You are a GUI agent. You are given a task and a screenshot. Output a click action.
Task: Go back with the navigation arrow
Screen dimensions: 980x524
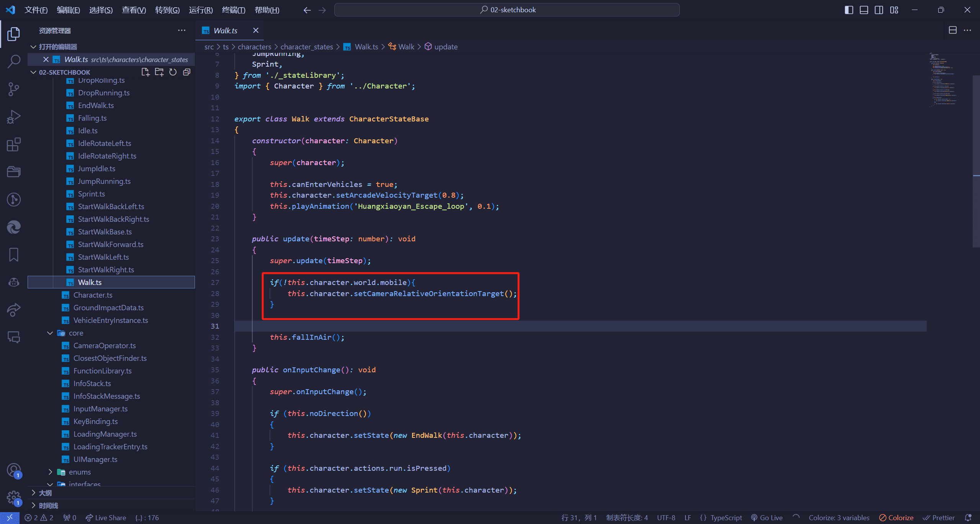(307, 10)
